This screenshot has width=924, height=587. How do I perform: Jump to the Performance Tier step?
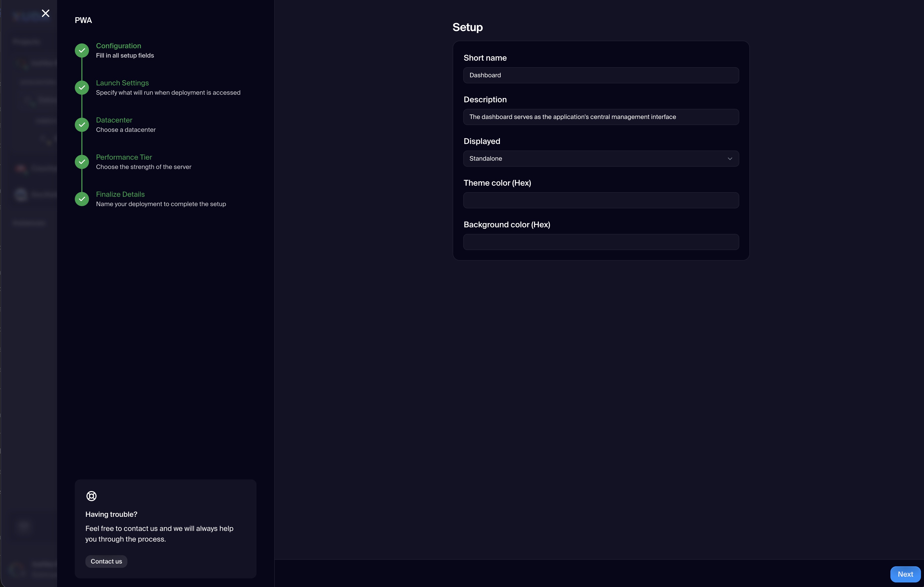(x=124, y=157)
